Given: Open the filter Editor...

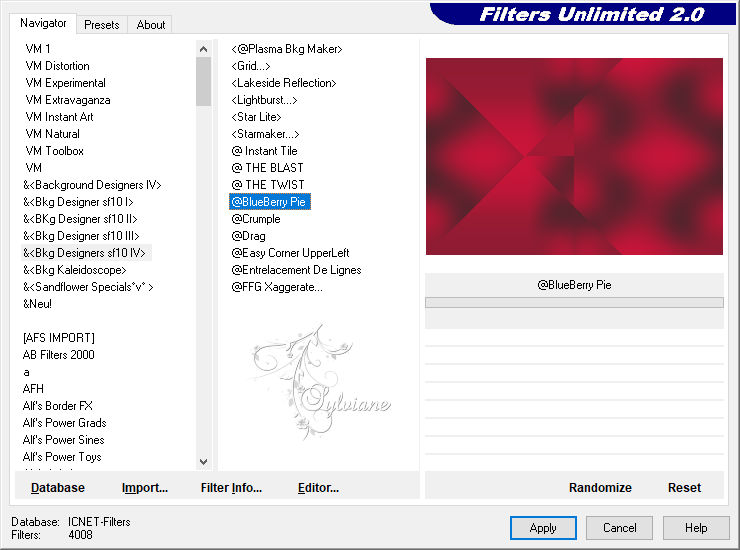Looking at the screenshot, I should (319, 488).
